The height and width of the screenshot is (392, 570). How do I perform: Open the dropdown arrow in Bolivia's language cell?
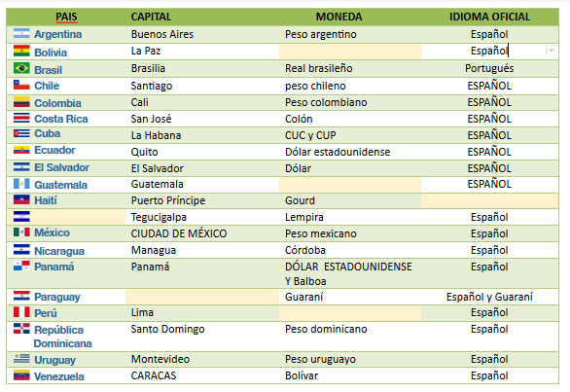point(552,51)
